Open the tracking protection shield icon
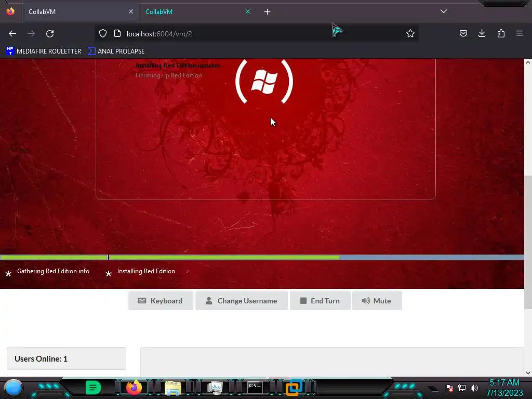 click(103, 34)
